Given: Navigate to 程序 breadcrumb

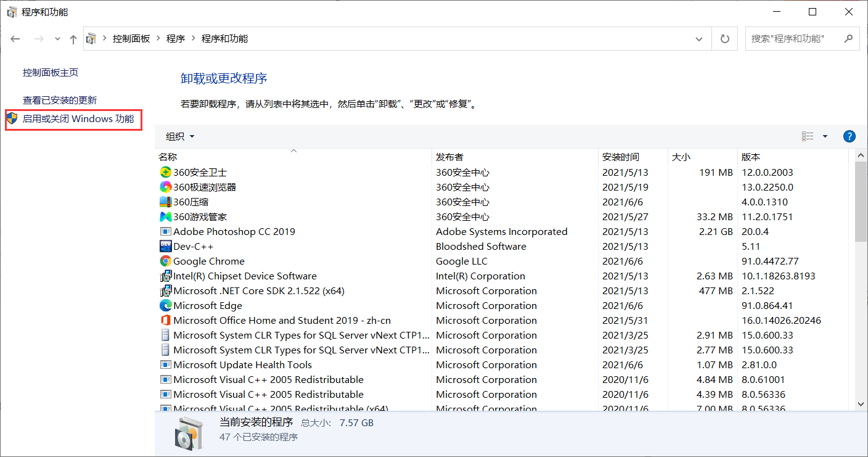Looking at the screenshot, I should pos(176,39).
